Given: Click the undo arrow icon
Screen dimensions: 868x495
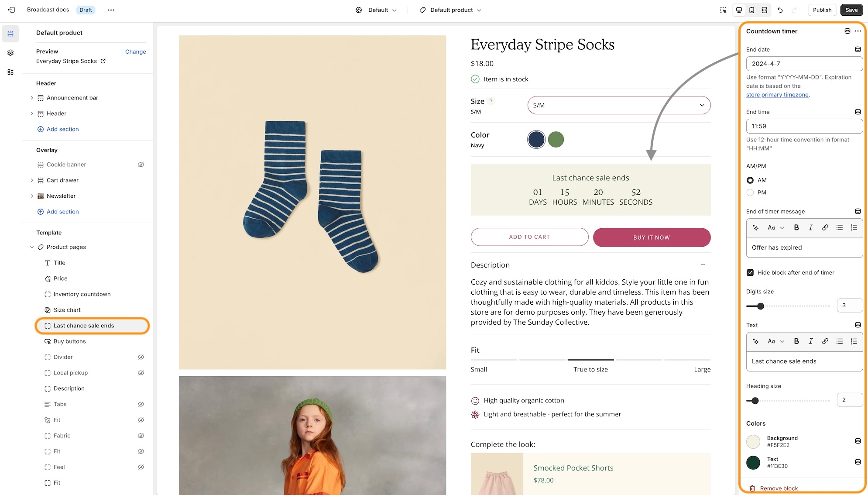Looking at the screenshot, I should point(780,10).
